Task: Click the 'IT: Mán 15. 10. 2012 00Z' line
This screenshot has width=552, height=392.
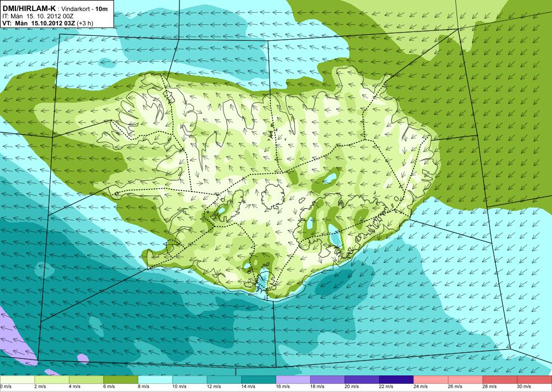Action: (38, 16)
